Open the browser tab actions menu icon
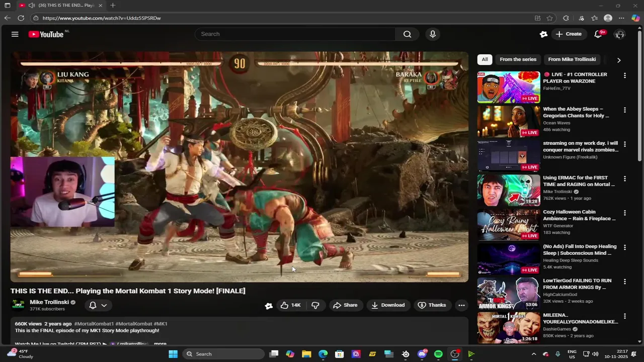The height and width of the screenshot is (362, 644). tap(7, 5)
